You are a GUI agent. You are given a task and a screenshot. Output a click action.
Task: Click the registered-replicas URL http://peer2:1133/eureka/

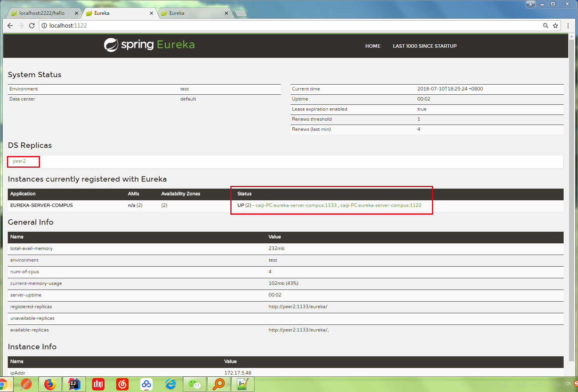[x=298, y=307]
